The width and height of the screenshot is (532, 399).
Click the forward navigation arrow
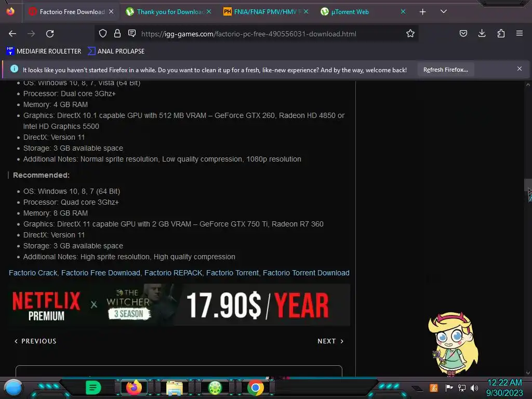(31, 34)
